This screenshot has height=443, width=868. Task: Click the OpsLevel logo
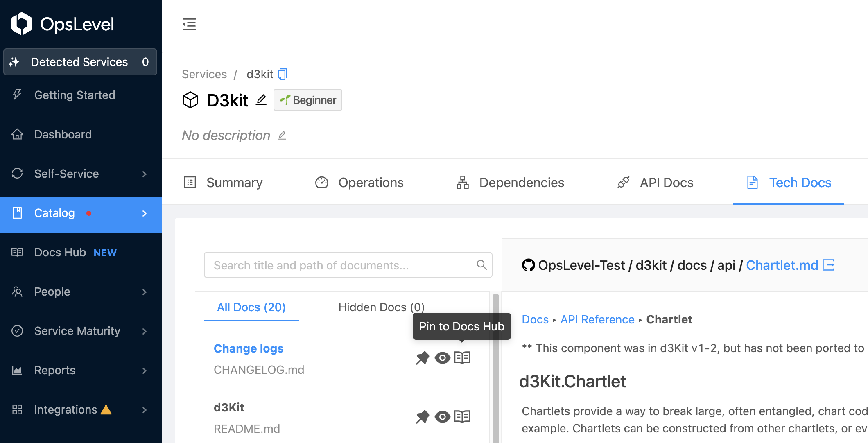tap(62, 24)
